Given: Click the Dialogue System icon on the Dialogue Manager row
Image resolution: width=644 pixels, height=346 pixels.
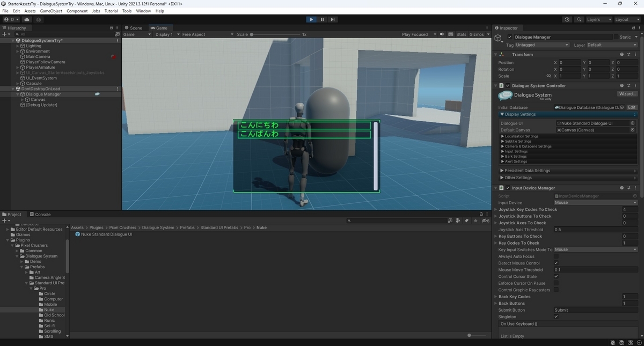Looking at the screenshot, I should [97, 94].
